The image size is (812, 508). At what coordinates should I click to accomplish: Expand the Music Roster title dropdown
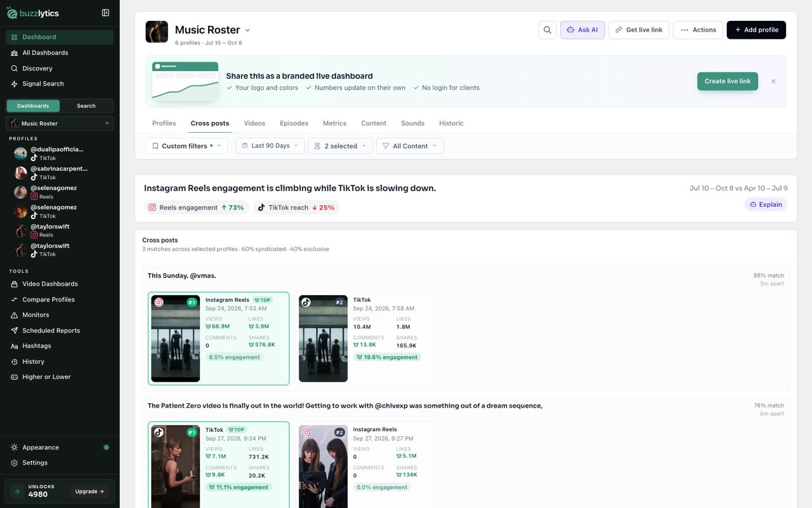point(247,30)
